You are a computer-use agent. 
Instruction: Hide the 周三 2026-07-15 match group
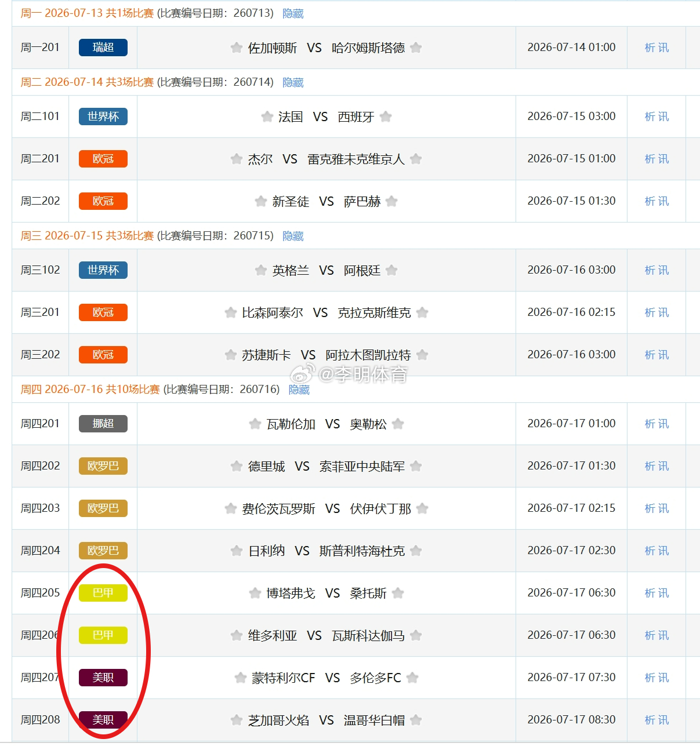(x=293, y=236)
